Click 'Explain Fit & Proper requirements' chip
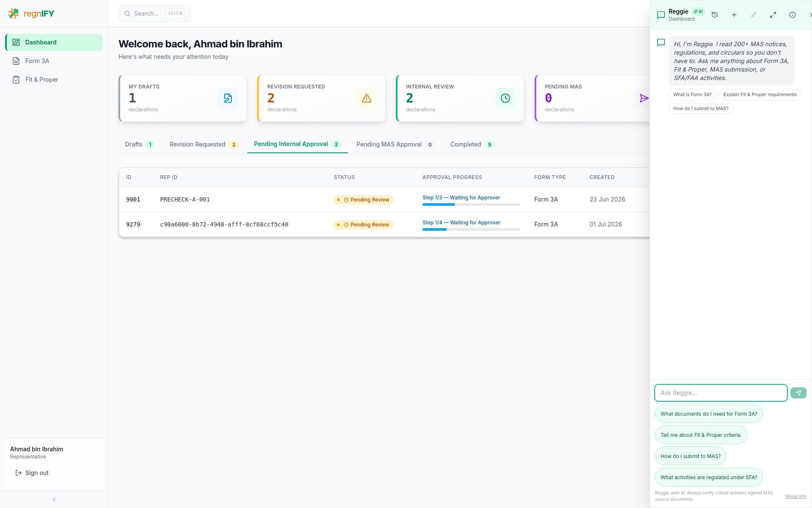Image resolution: width=812 pixels, height=508 pixels. (x=760, y=95)
